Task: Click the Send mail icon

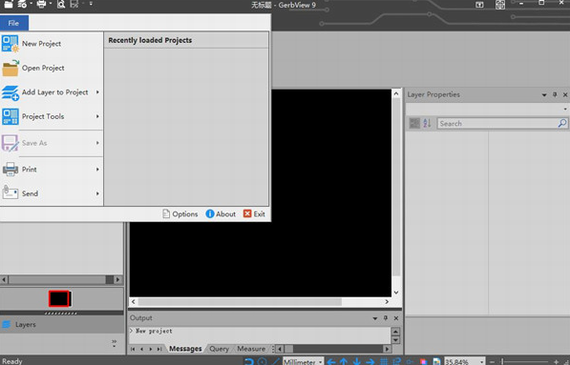Action: pos(10,193)
